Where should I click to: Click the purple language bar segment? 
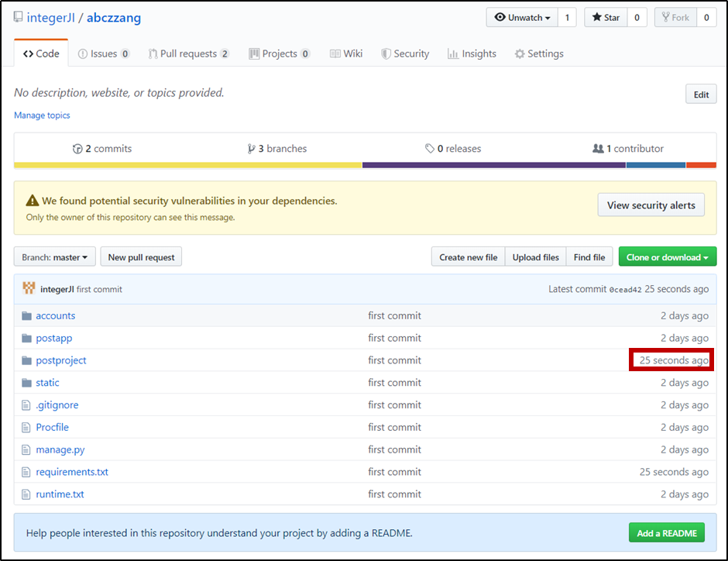[494, 165]
